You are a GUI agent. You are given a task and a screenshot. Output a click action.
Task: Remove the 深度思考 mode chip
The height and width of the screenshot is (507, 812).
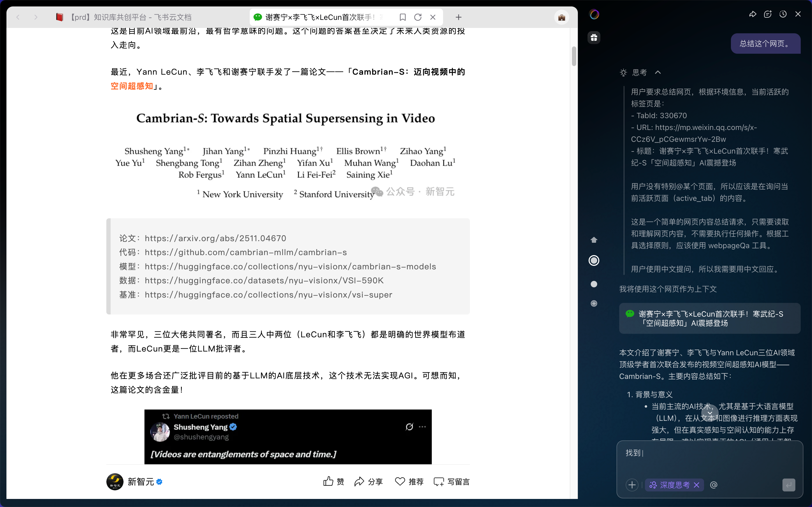click(x=696, y=485)
